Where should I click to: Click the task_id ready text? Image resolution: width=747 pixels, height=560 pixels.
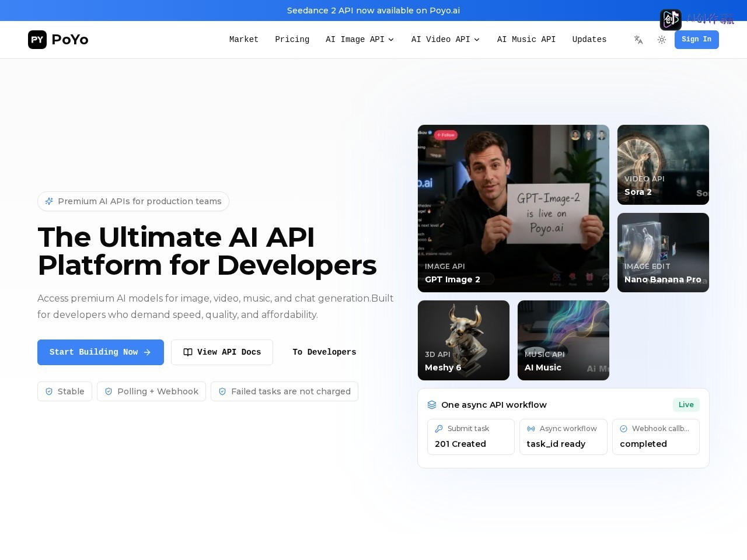[x=556, y=444]
